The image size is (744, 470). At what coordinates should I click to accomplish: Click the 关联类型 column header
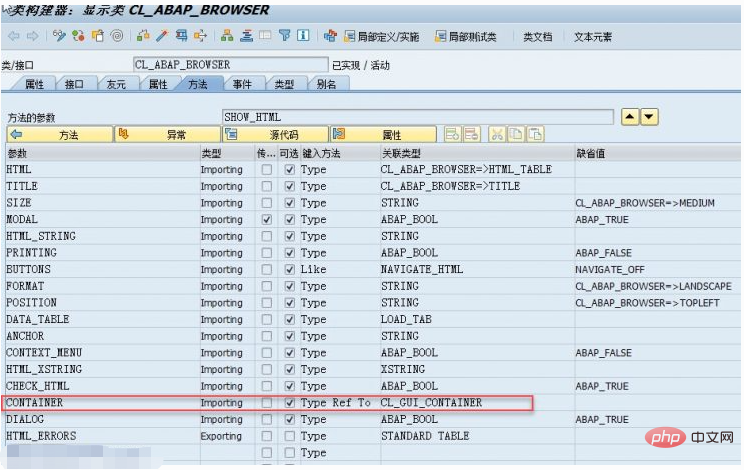click(x=477, y=153)
